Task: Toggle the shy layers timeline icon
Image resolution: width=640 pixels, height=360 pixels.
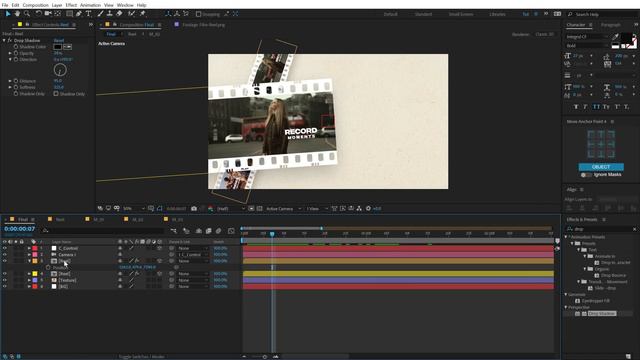Action: (x=199, y=231)
